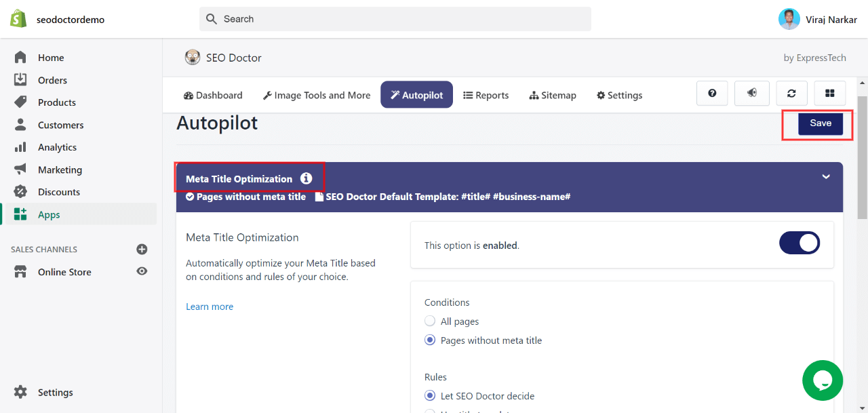868x413 pixels.
Task: Switch to the Autopilot tab
Action: pyautogui.click(x=416, y=95)
